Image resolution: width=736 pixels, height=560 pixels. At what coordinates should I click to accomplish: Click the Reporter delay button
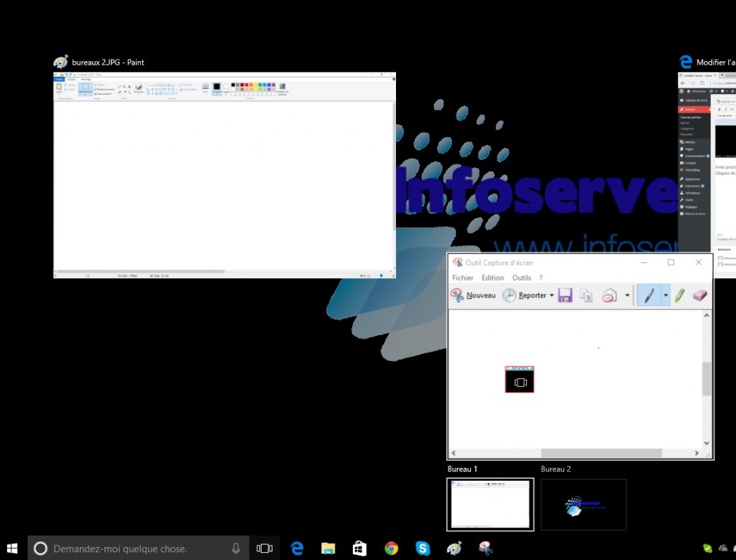coord(524,295)
